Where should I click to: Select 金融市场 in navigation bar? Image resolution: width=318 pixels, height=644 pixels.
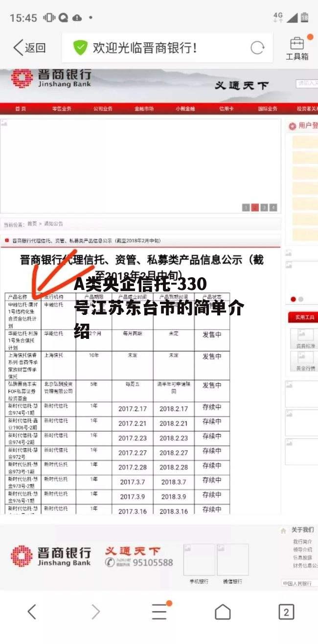(x=144, y=109)
